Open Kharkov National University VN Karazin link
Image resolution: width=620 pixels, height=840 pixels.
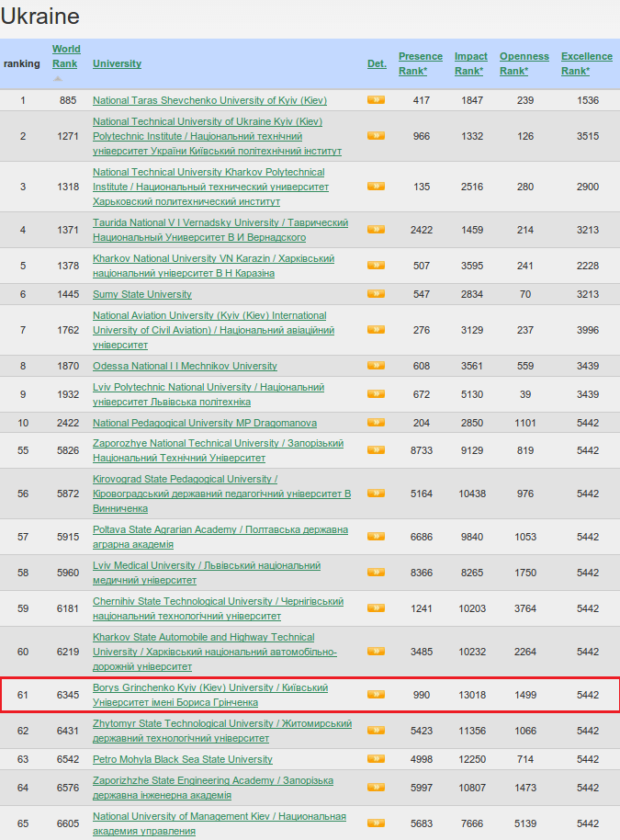click(x=214, y=266)
